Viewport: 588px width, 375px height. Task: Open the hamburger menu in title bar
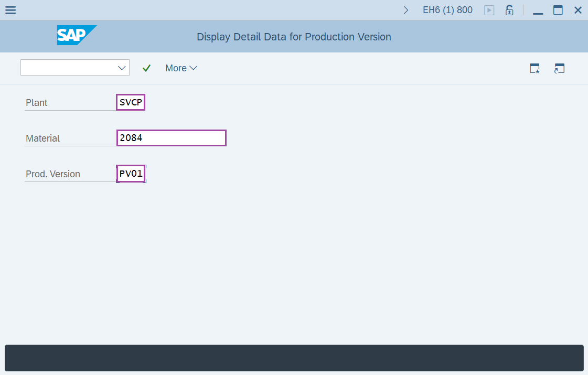tap(10, 10)
